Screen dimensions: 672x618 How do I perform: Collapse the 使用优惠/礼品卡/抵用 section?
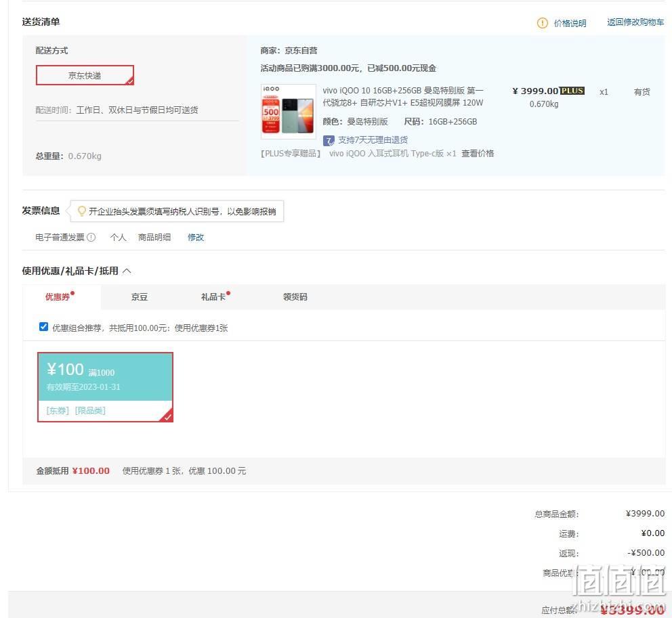127,271
